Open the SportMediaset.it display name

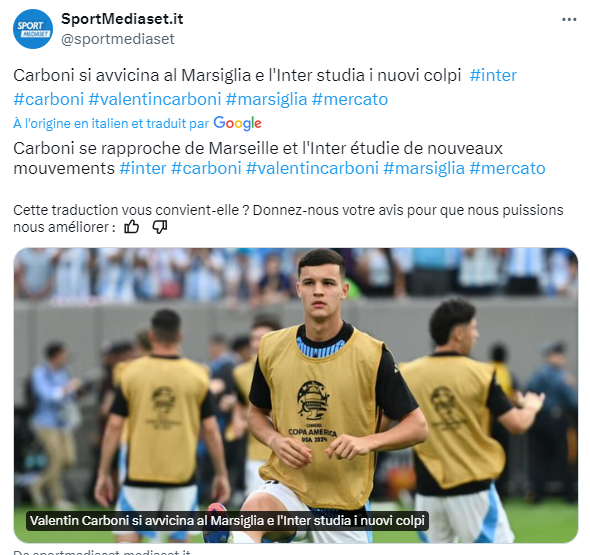point(122,19)
